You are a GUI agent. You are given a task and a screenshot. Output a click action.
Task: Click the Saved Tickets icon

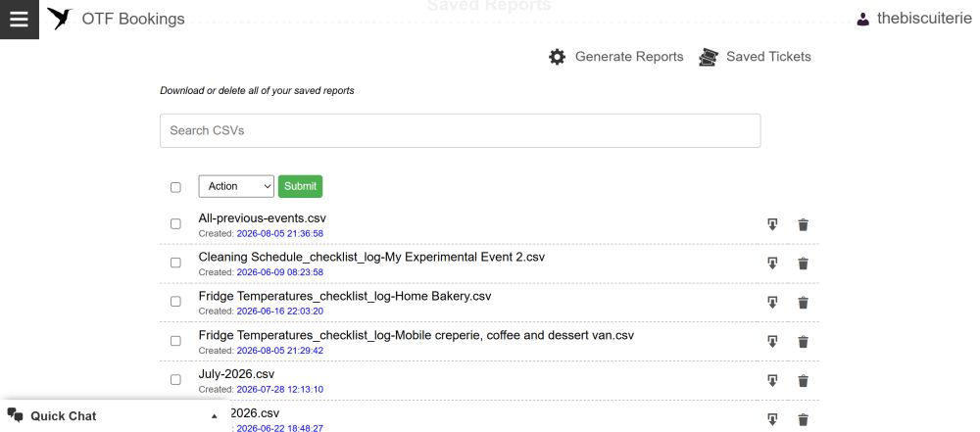pos(709,57)
